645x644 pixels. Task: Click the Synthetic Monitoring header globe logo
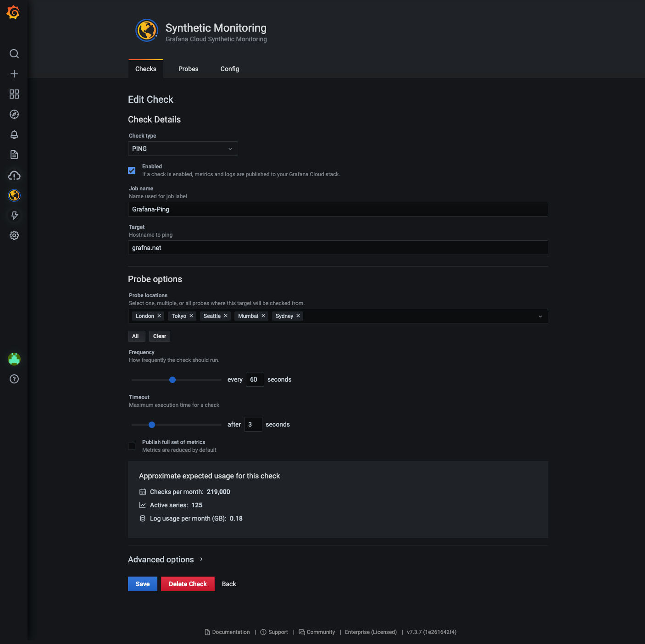[147, 30]
